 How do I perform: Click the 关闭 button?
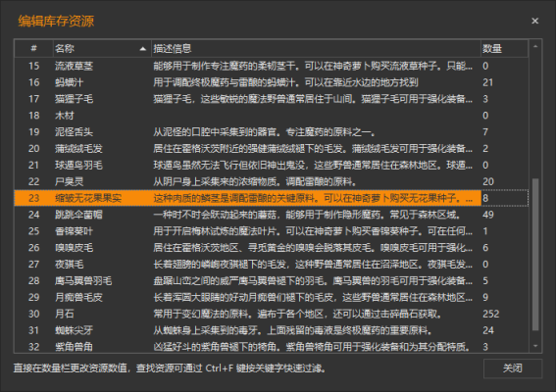513,368
